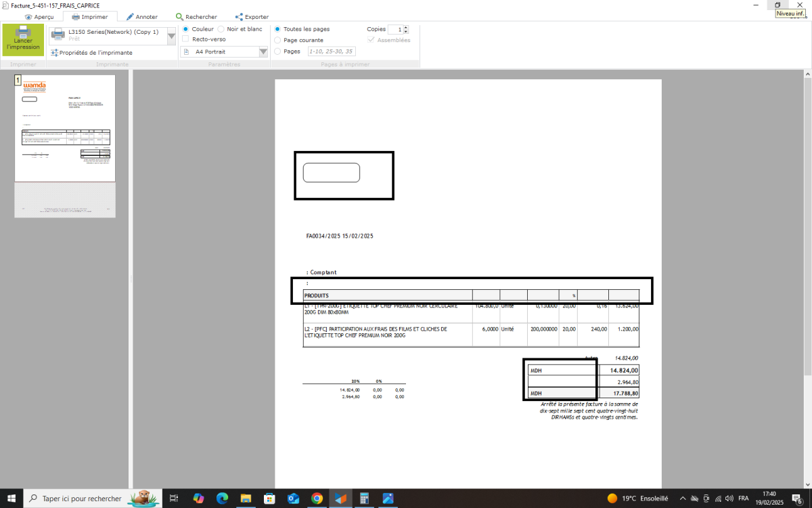Open Microsoft Edge from the taskbar
Viewport: 812px width, 508px height.
(222, 499)
